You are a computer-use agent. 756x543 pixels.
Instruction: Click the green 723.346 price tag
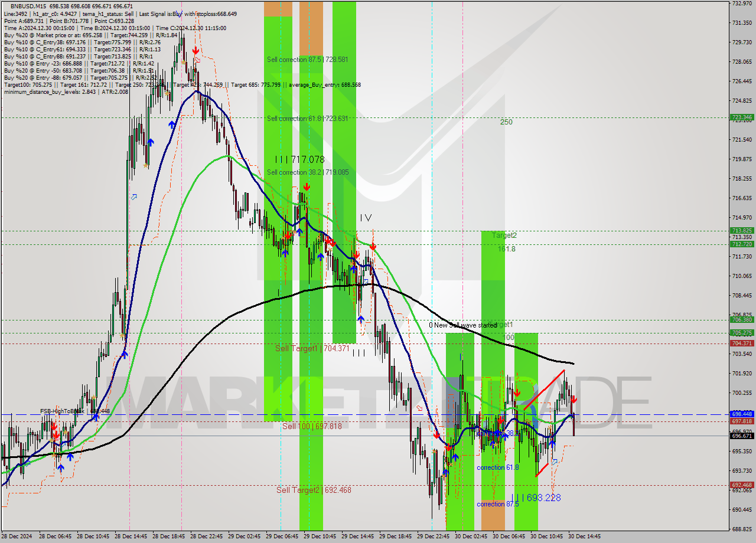742,117
